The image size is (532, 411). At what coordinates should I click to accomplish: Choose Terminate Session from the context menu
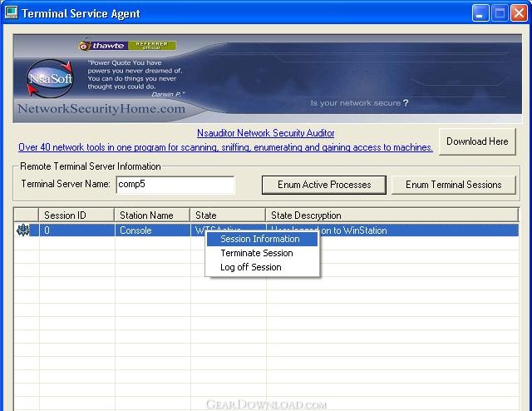[x=262, y=253]
